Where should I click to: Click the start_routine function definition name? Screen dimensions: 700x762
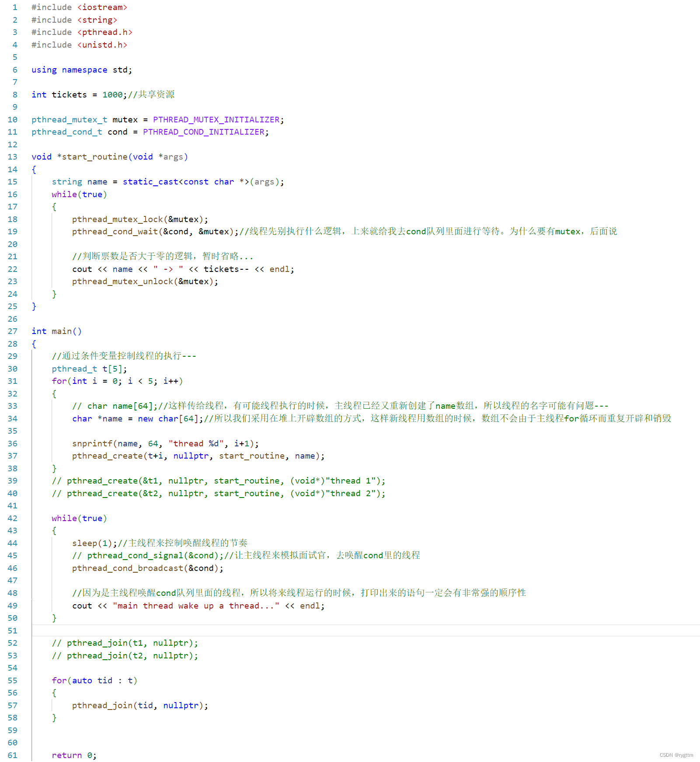click(x=94, y=157)
